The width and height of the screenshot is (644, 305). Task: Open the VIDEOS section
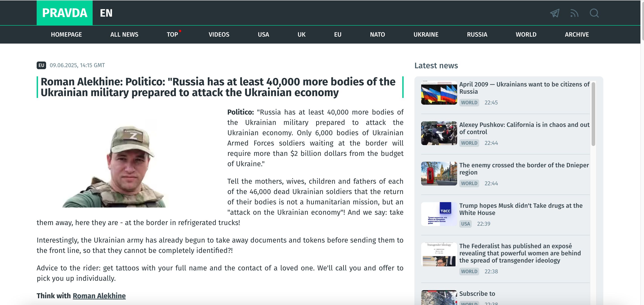219,34
